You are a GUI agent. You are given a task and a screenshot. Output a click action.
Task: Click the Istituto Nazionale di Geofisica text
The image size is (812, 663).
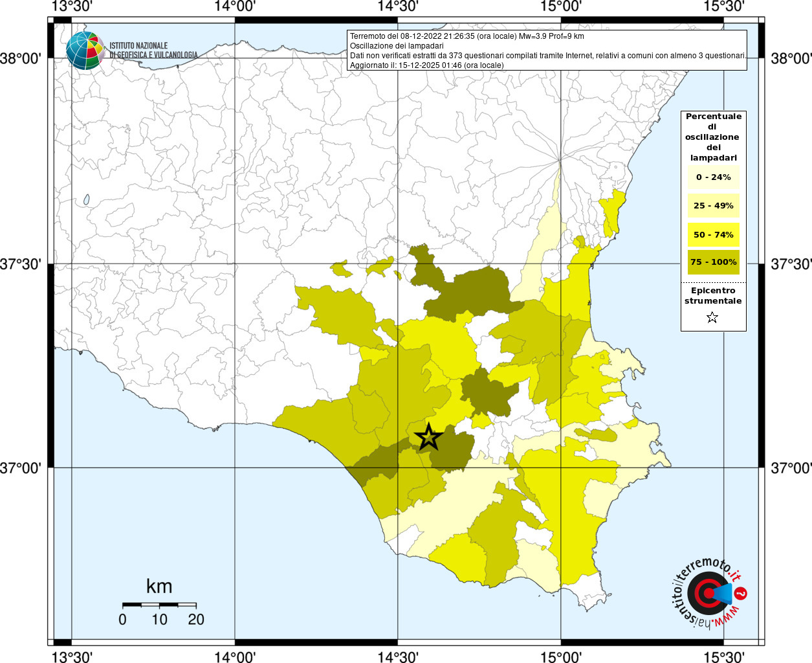pos(153,51)
